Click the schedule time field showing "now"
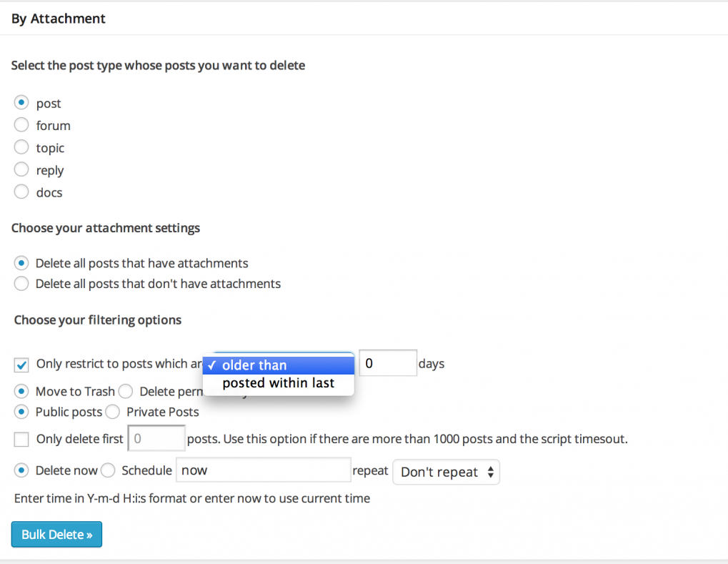 coord(263,470)
